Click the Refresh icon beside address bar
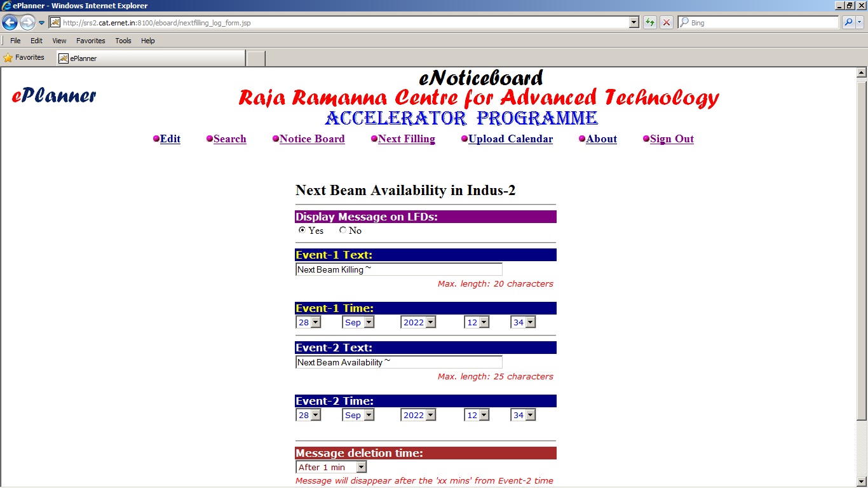Image resolution: width=868 pixels, height=488 pixels. (650, 23)
